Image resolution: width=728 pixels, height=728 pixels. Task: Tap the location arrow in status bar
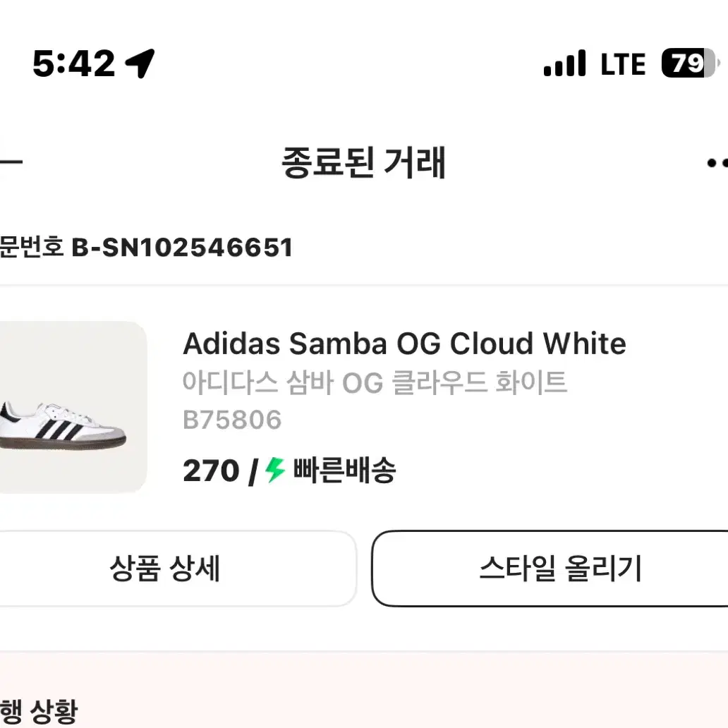click(x=140, y=63)
